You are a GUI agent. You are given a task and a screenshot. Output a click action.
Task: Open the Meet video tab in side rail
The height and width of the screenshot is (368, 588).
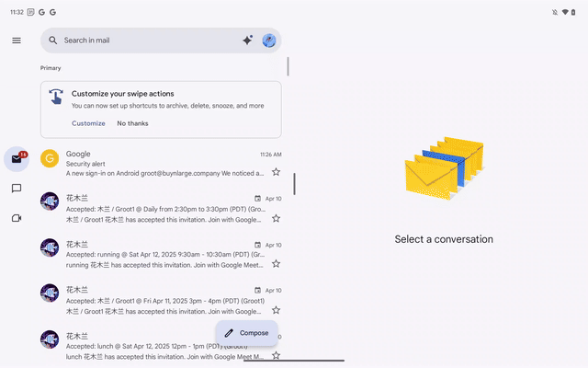pos(17,218)
